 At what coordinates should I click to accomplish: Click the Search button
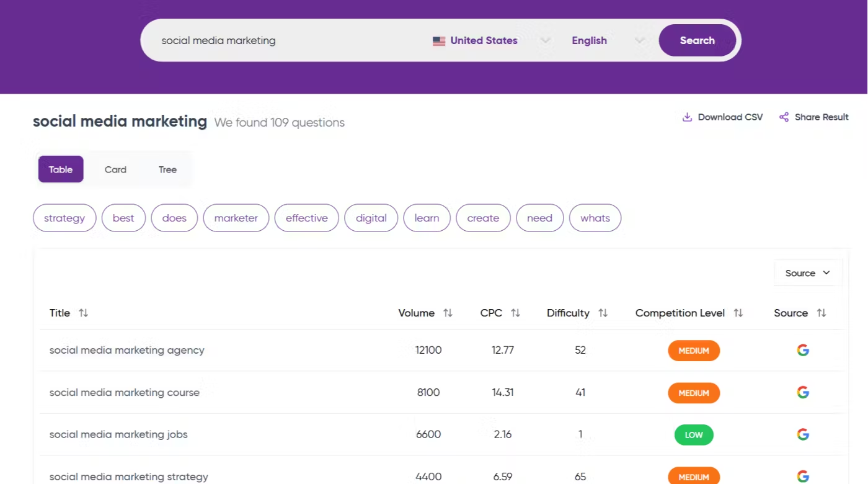point(697,40)
